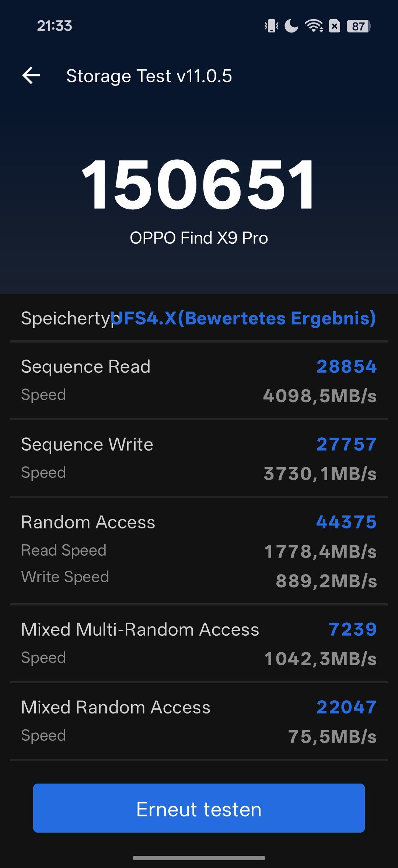Tap the Mixed Random Access label
Viewport: 398px width, 868px height.
coord(116,707)
